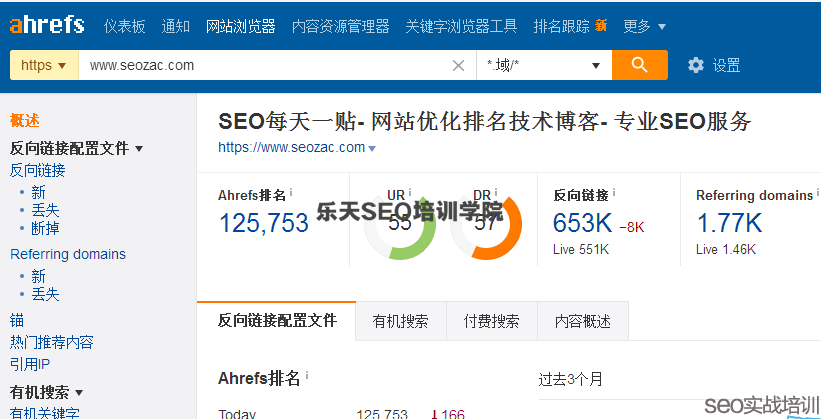The height and width of the screenshot is (419, 821).
Task: Expand the 更多 menu
Action: coord(644,26)
